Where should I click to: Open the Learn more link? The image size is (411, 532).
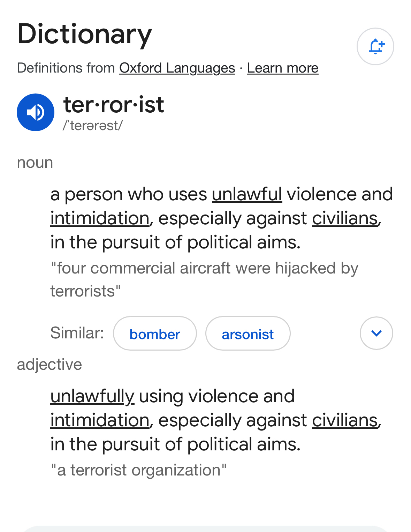[x=283, y=68]
